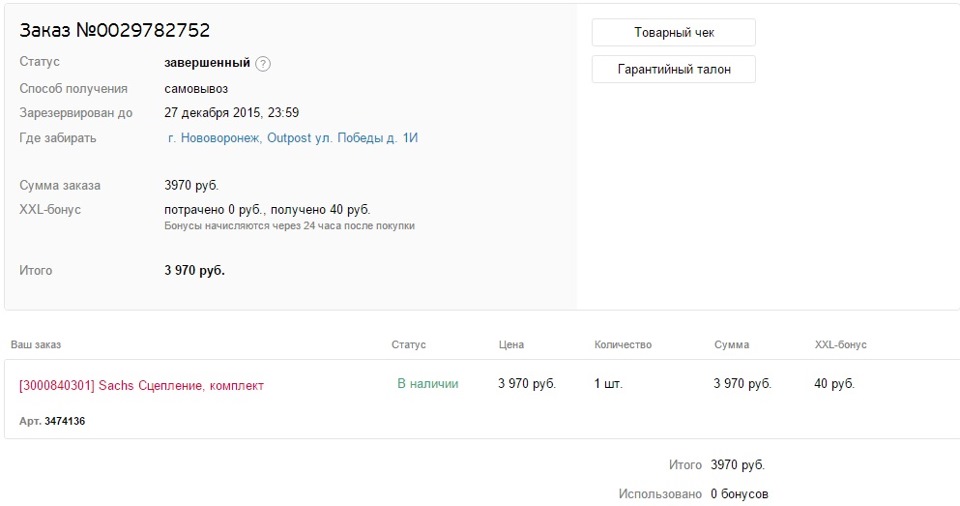This screenshot has height=506, width=960.
Task: Open the Товарный чек receipt
Action: pyautogui.click(x=673, y=33)
